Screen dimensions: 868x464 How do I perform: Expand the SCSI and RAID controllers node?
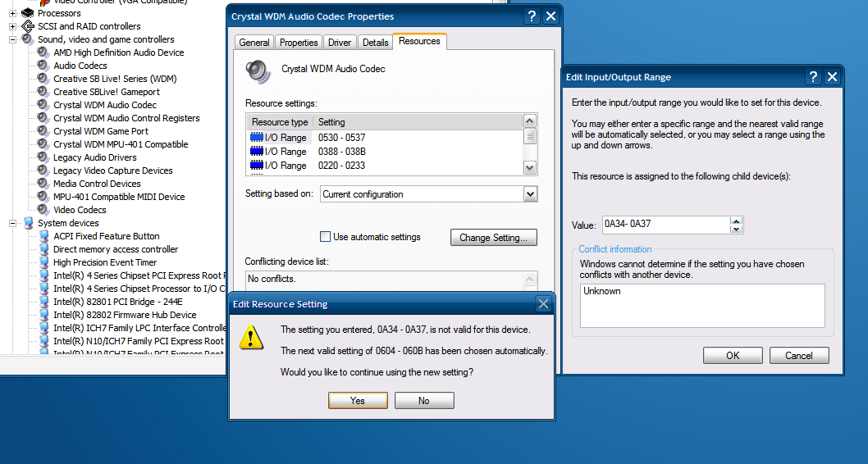[x=13, y=26]
